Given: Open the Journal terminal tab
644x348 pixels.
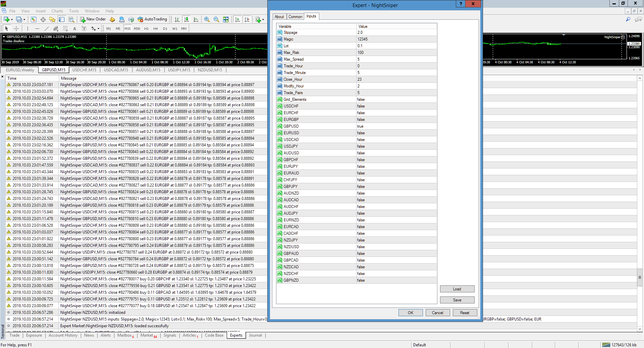Looking at the screenshot, I should pos(255,335).
